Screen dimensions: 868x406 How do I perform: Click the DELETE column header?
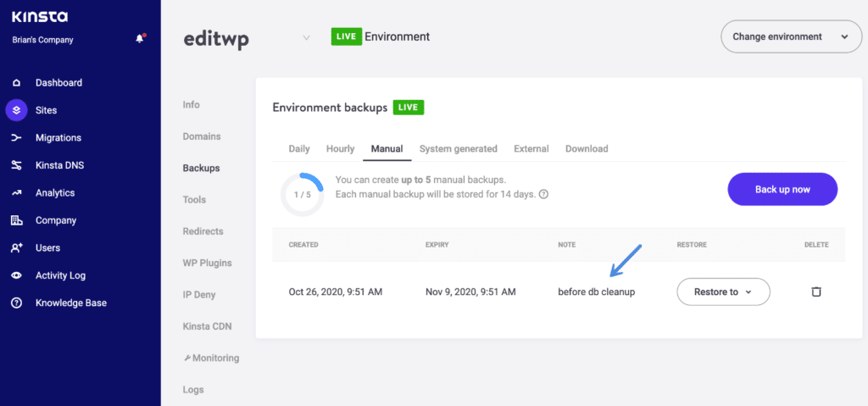(816, 245)
